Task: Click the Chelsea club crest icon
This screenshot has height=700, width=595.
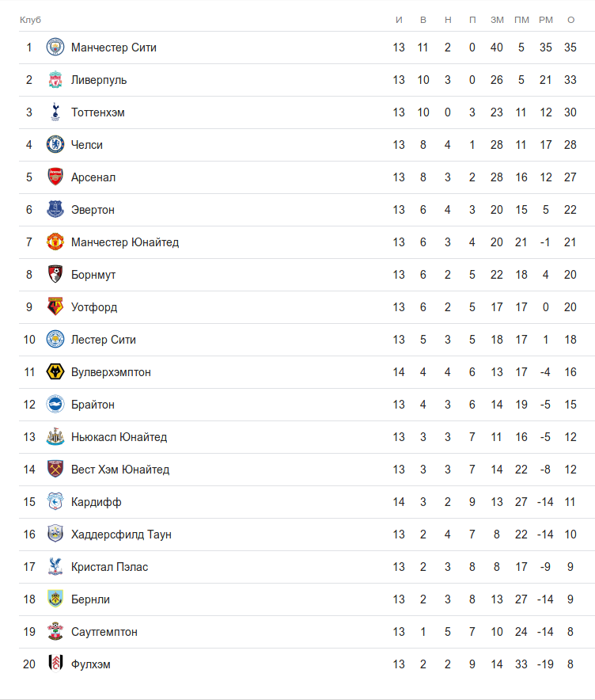Action: point(55,145)
